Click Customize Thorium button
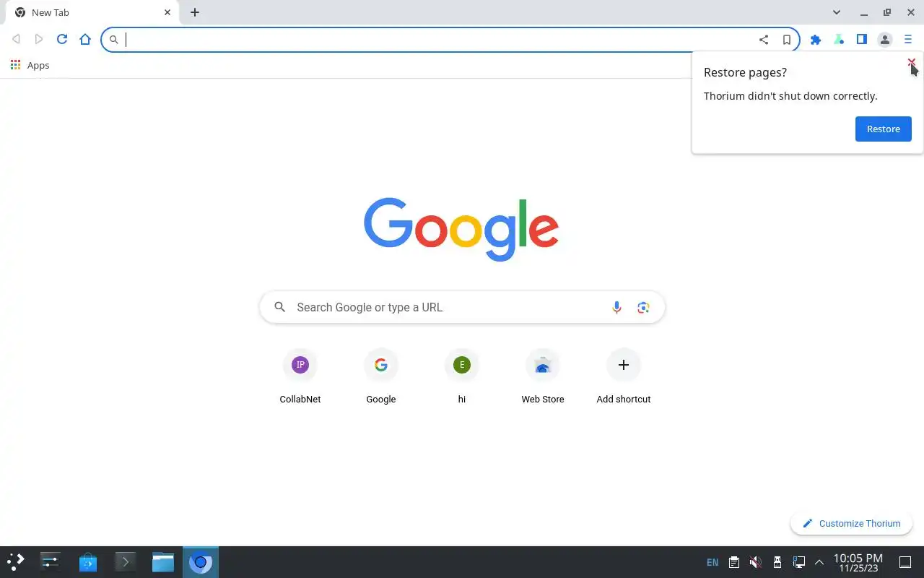 point(851,523)
